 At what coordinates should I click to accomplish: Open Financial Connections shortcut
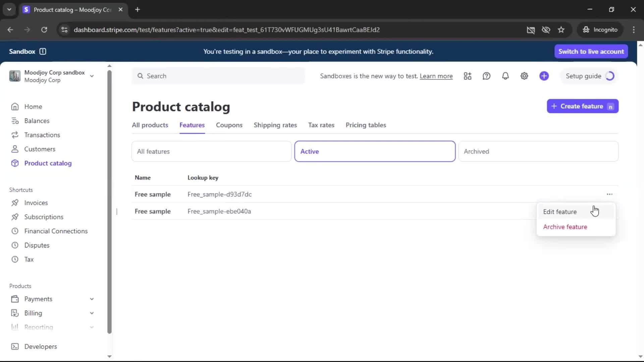56,231
